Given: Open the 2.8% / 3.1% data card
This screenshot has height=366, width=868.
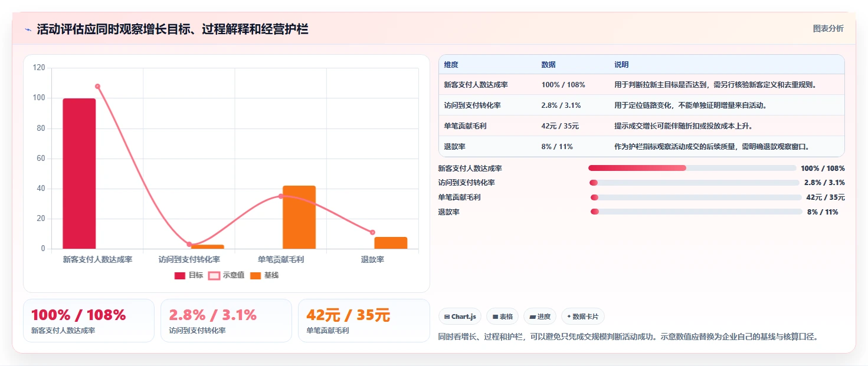Looking at the screenshot, I should pos(226,321).
